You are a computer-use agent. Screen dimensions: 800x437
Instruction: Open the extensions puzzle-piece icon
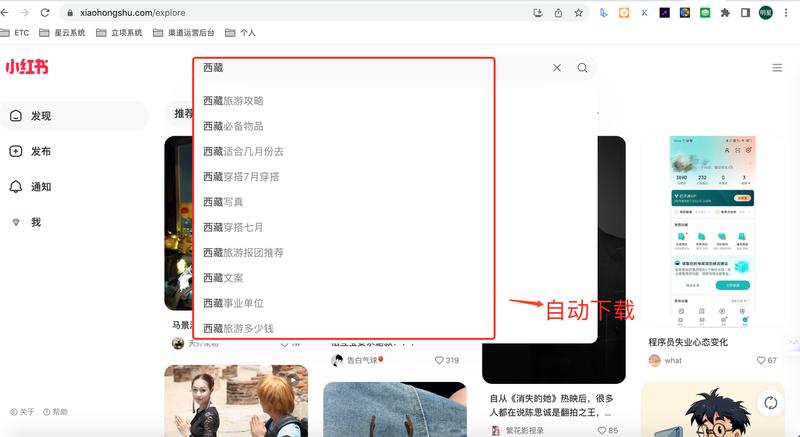tap(725, 13)
